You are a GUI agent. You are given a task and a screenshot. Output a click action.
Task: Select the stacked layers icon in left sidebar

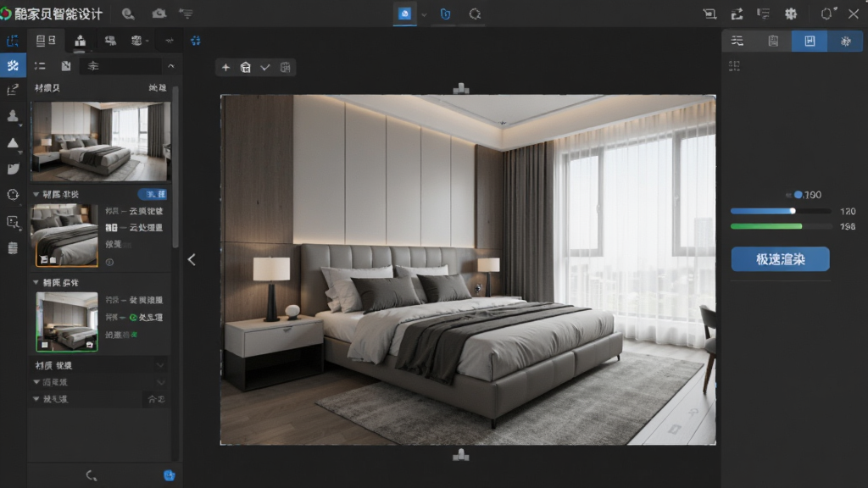[x=13, y=248]
